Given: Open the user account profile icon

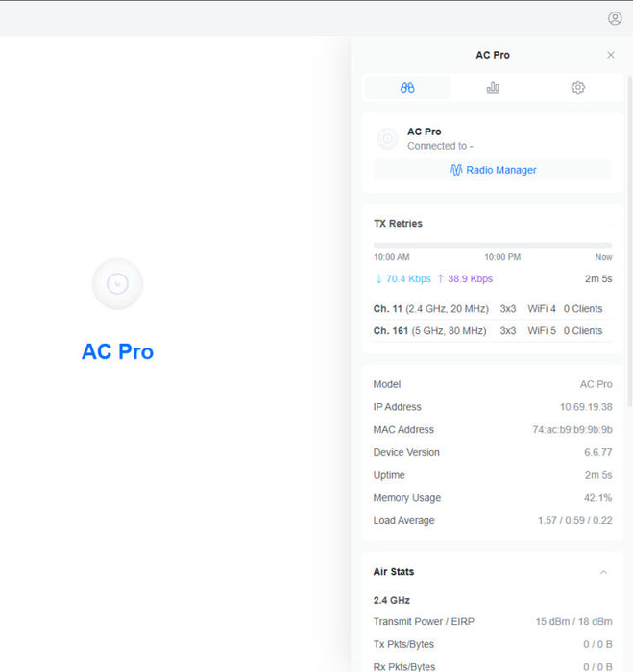Looking at the screenshot, I should click(615, 18).
